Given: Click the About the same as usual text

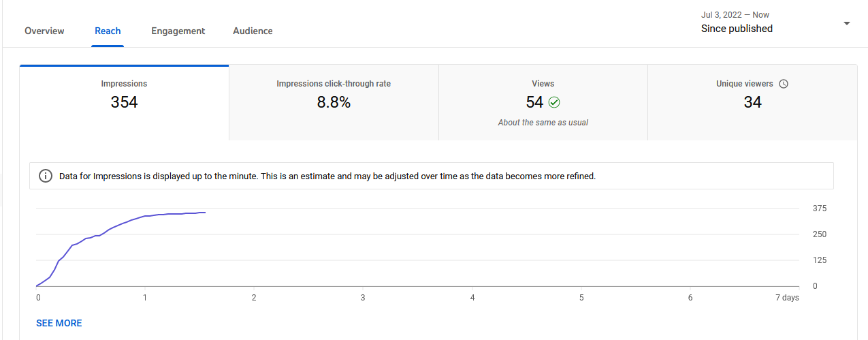Looking at the screenshot, I should [543, 123].
